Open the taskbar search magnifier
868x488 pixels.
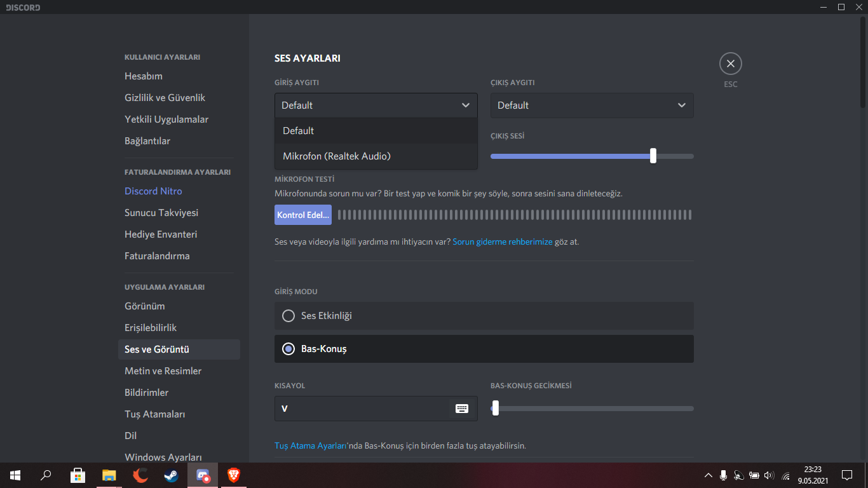pos(46,475)
